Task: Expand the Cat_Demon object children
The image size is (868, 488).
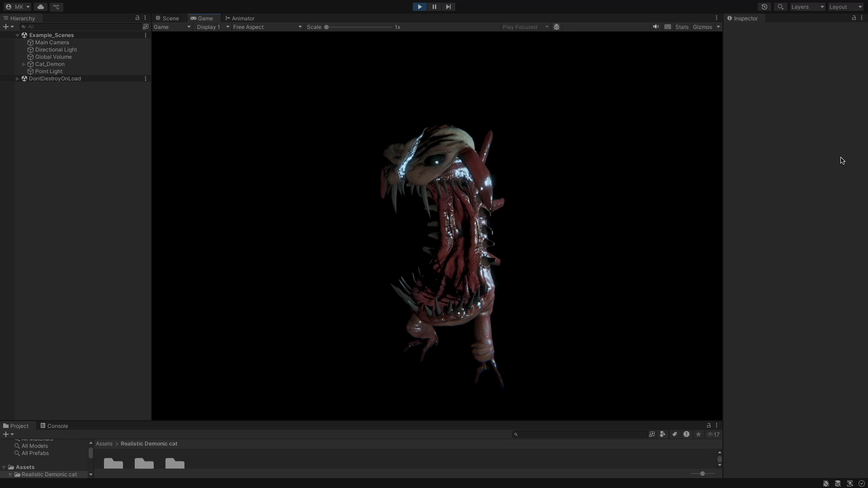Action: (24, 64)
